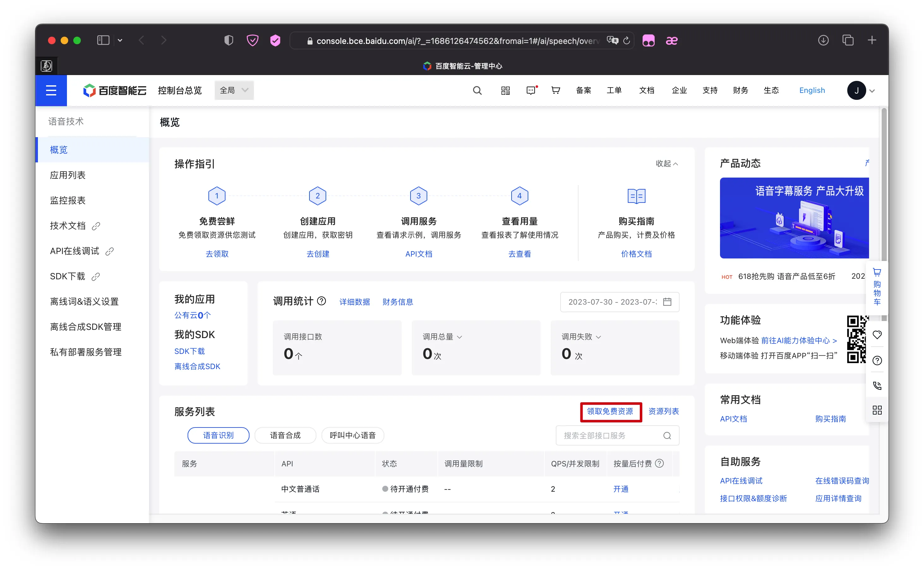Screen dimensions: 924x570
Task: Select 私有部署服务管理 in sidebar
Action: [x=86, y=352]
